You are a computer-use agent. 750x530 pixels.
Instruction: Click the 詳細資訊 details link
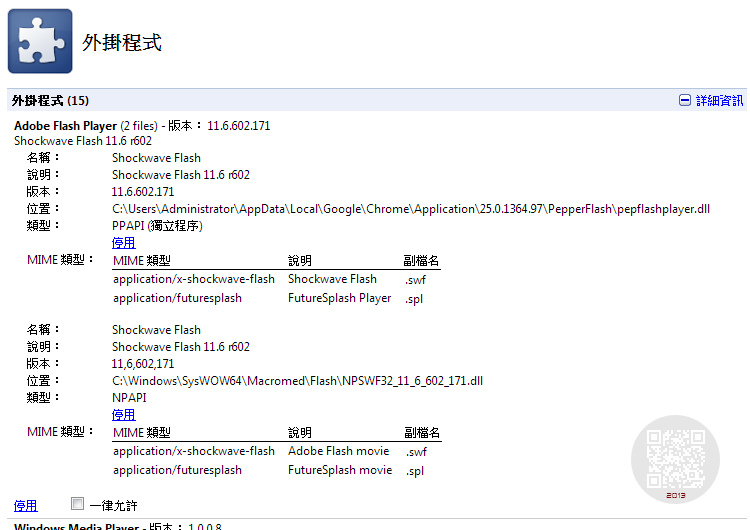pos(719,100)
